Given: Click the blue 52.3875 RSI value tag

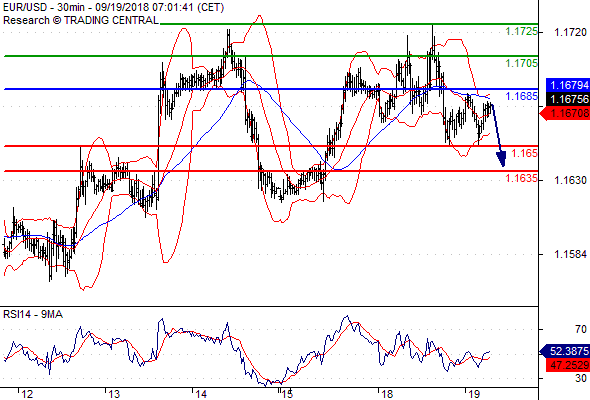Looking at the screenshot, I should click(x=566, y=351).
